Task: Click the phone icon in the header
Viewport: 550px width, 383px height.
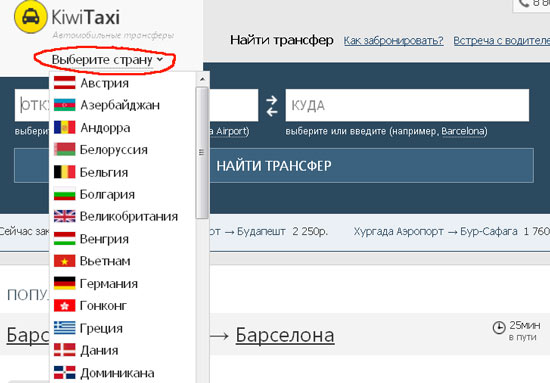Action: click(x=524, y=3)
